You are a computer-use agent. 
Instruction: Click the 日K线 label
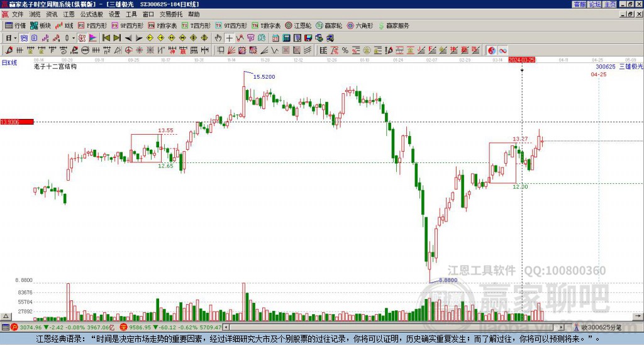pyautogui.click(x=9, y=63)
